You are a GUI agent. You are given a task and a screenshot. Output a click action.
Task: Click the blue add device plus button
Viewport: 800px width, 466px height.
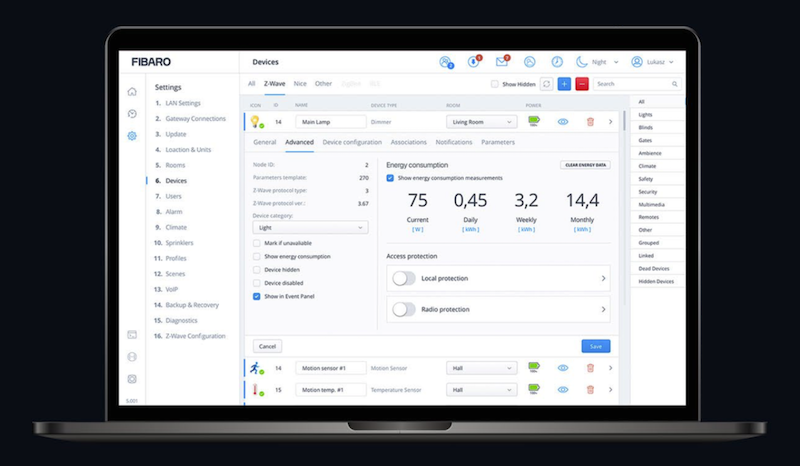[564, 84]
